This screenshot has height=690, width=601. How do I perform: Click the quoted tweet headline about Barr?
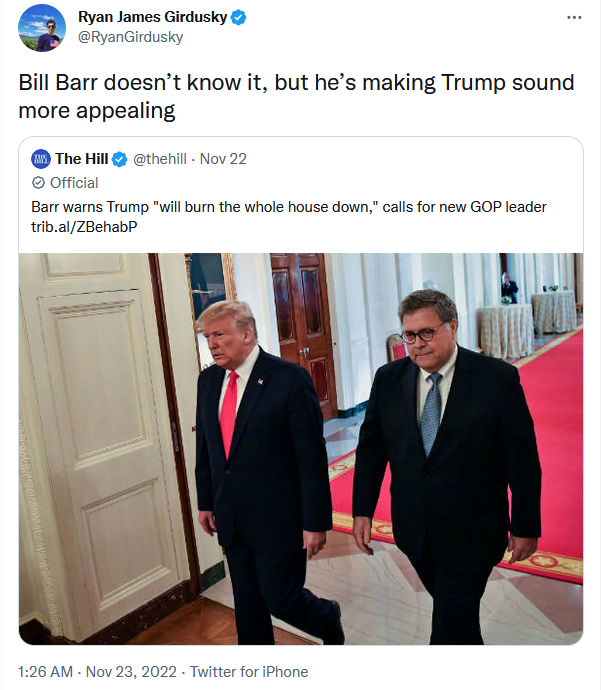pyautogui.click(x=289, y=207)
